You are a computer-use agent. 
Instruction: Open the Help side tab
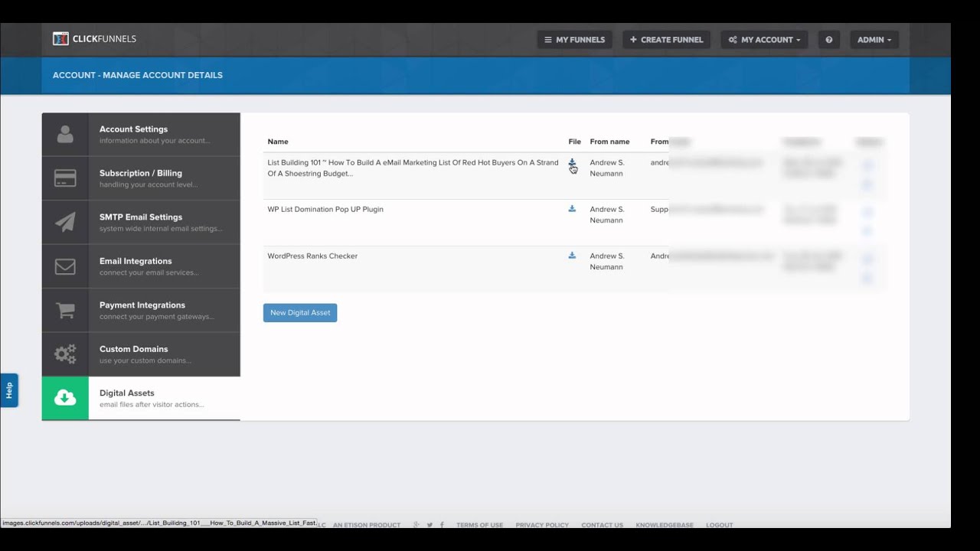tap(9, 390)
